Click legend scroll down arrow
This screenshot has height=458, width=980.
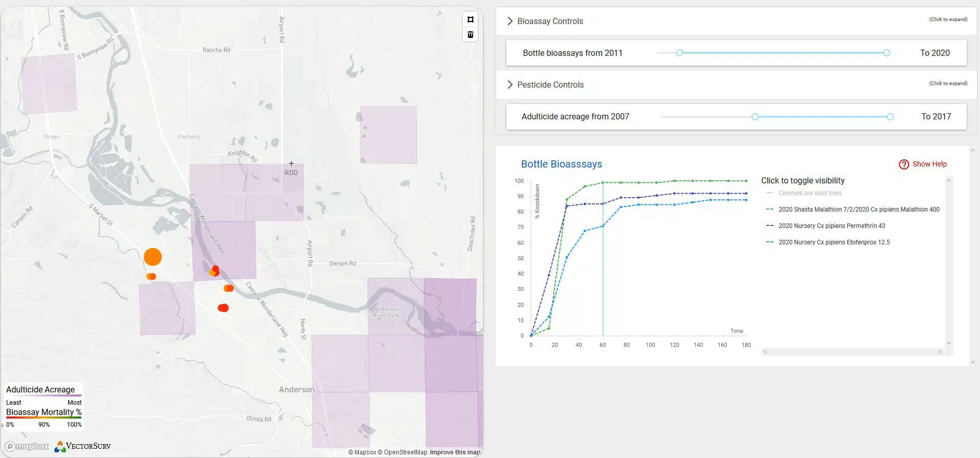click(x=949, y=343)
